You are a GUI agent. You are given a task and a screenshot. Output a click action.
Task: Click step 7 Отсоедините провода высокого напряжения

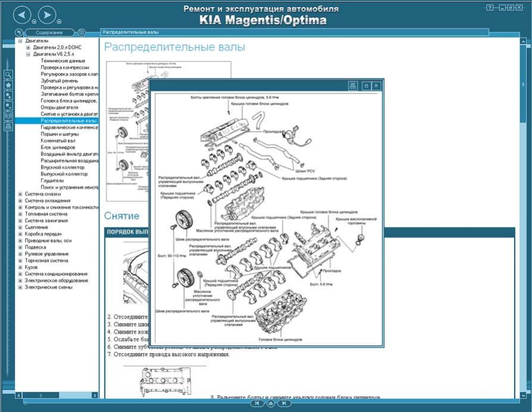169,354
